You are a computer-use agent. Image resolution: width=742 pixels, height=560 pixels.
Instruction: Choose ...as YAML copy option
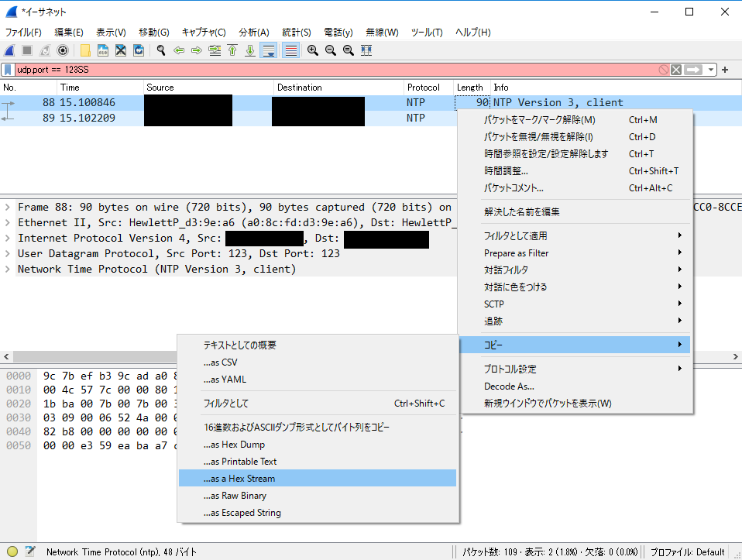tap(317, 380)
